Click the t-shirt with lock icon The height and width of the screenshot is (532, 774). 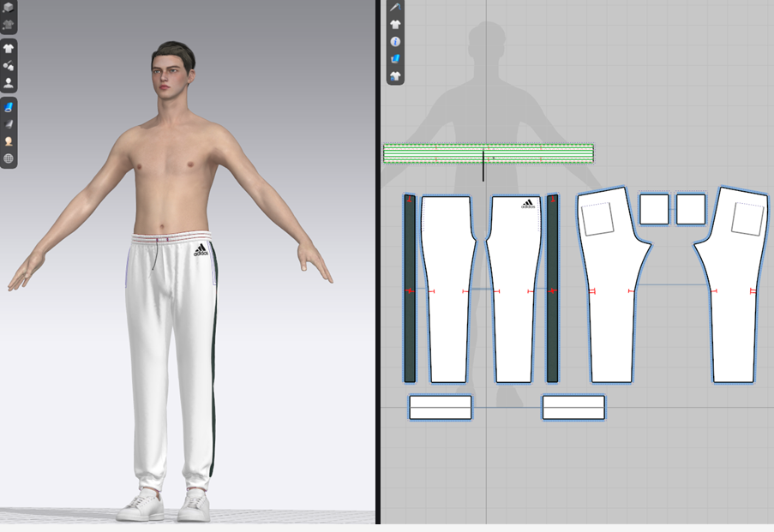pos(395,76)
